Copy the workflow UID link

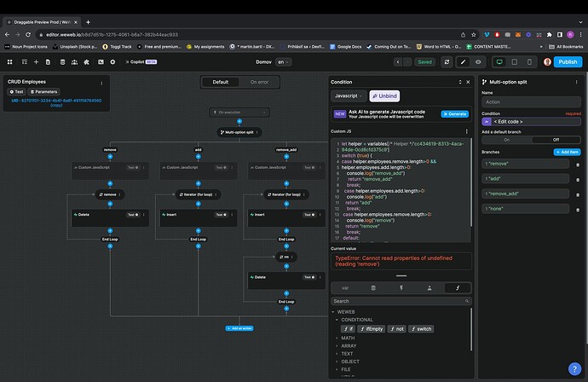[x=56, y=102]
